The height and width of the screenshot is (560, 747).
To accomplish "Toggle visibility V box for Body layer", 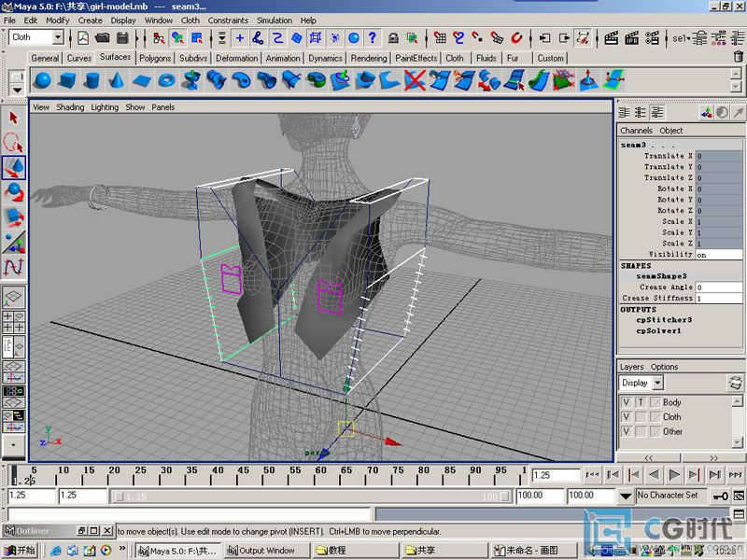I will 627,402.
